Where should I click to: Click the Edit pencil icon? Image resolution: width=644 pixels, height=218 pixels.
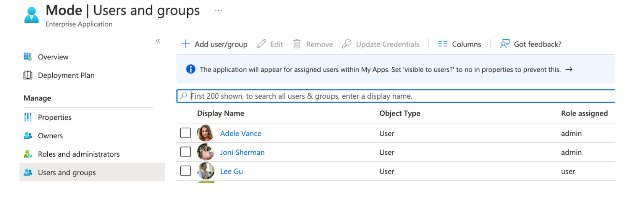[x=261, y=44]
